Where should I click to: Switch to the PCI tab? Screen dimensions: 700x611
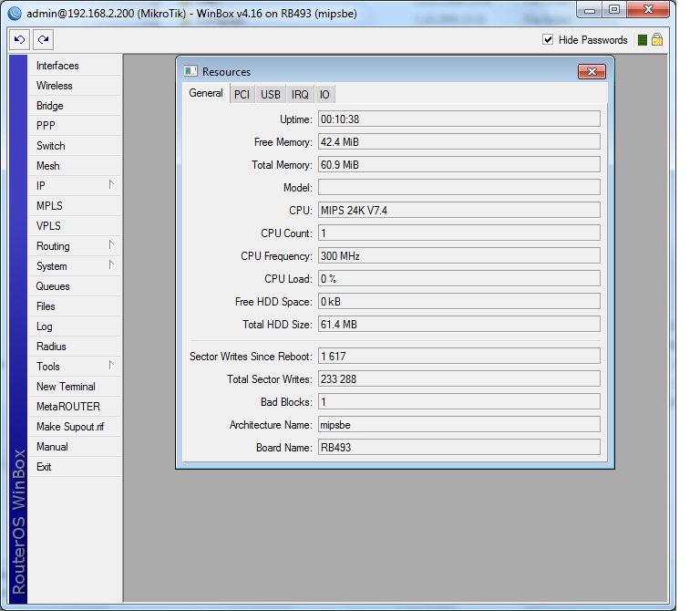(x=242, y=95)
